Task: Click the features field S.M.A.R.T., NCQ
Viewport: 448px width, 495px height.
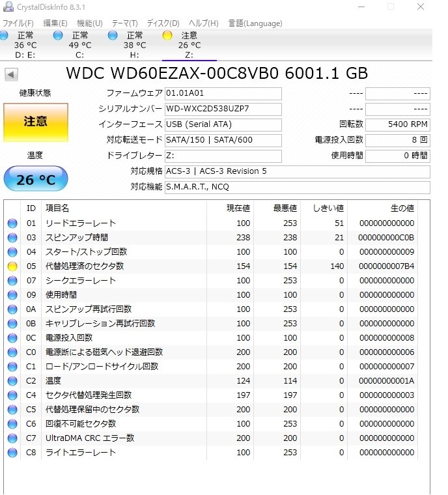Action: click(x=298, y=187)
